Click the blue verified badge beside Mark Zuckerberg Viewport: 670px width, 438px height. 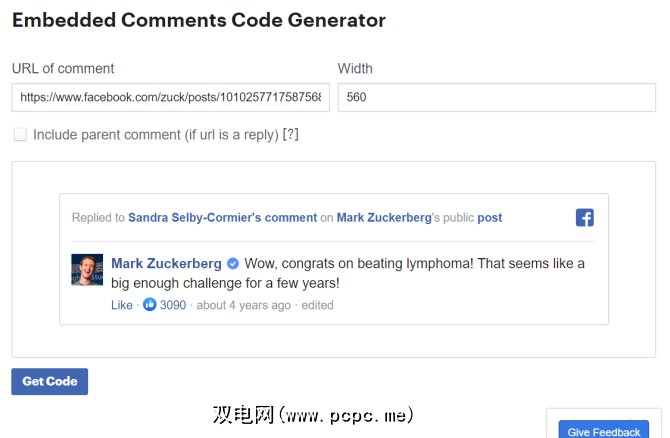[x=233, y=264]
